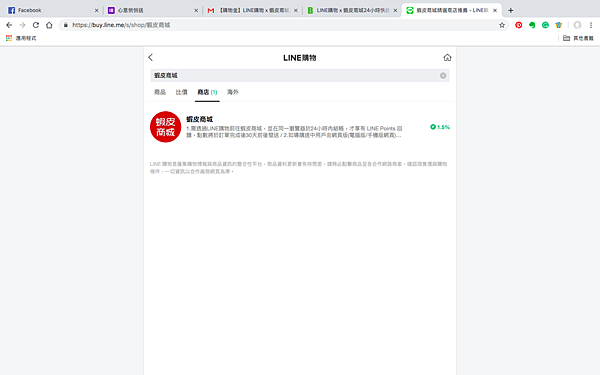
Task: Open the red 蝦皮商城 shop logo
Action: click(x=165, y=127)
